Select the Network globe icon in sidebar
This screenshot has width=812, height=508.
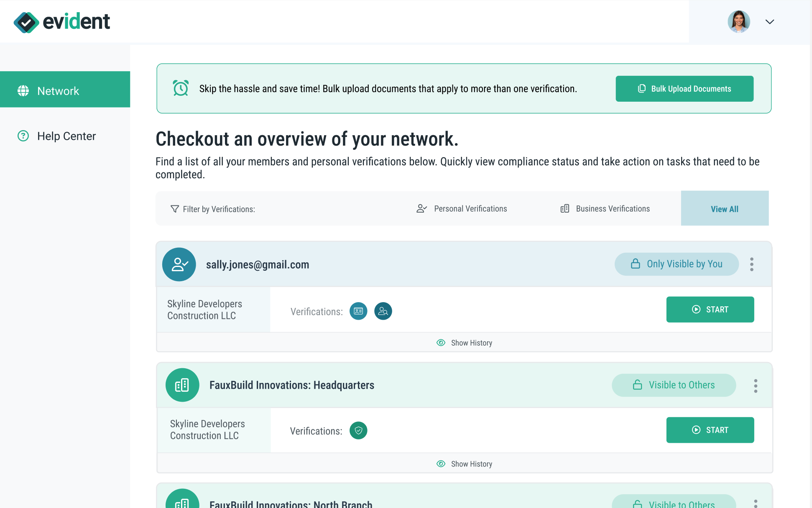23,90
